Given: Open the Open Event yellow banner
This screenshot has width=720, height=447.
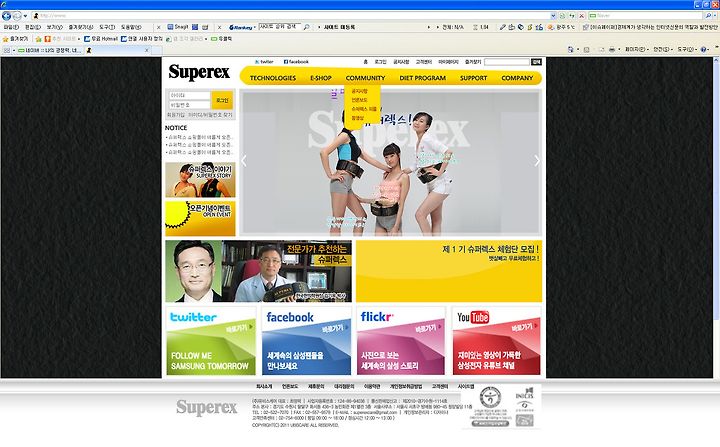Looking at the screenshot, I should point(200,218).
